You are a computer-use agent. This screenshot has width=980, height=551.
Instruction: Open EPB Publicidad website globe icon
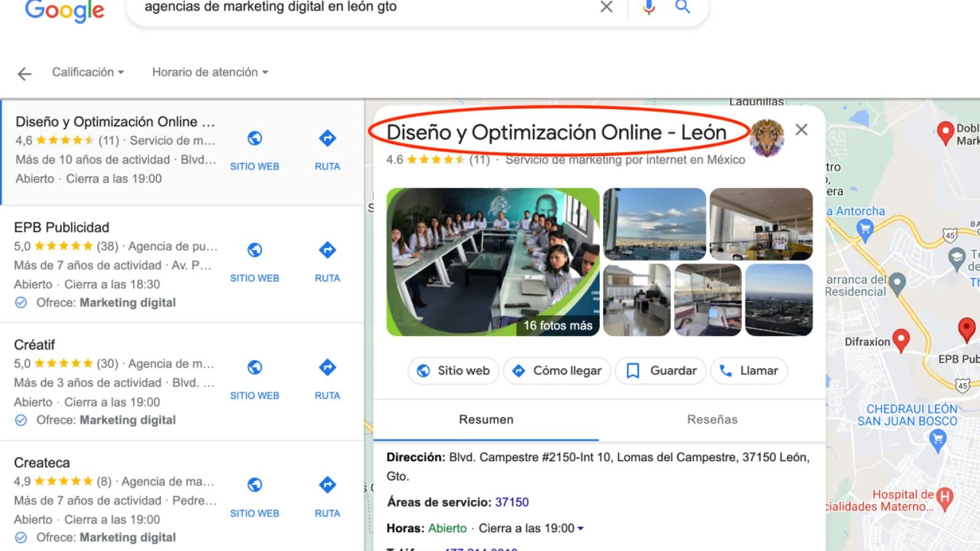255,250
